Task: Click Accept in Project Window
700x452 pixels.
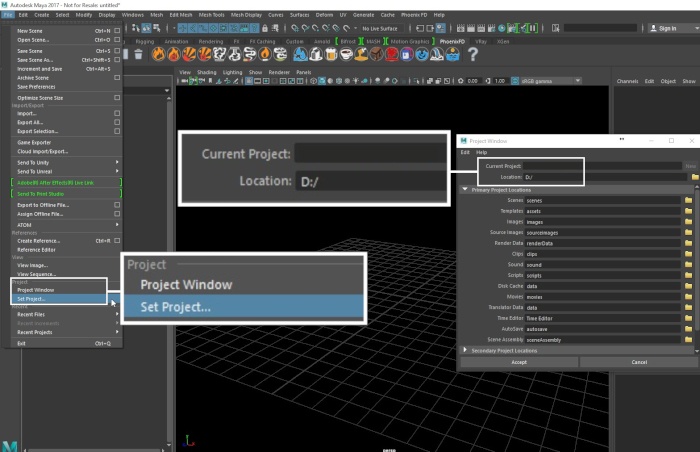Action: 519,362
